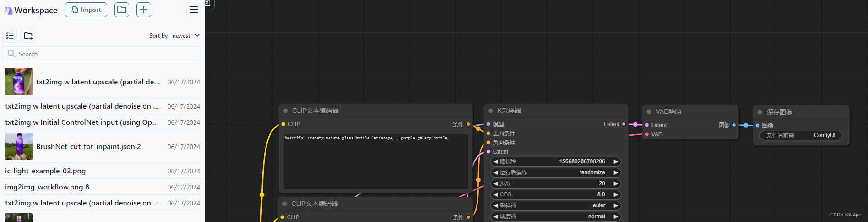Click the Import workflow button

tap(86, 10)
